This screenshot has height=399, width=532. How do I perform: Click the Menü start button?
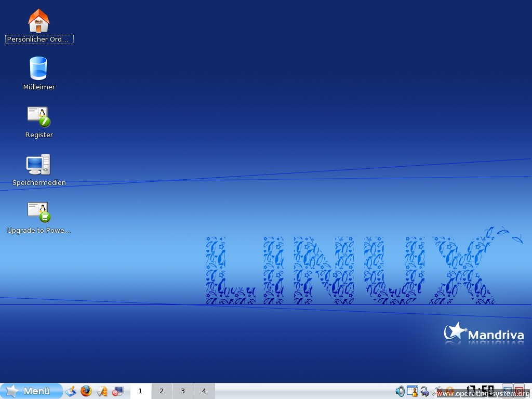click(31, 391)
